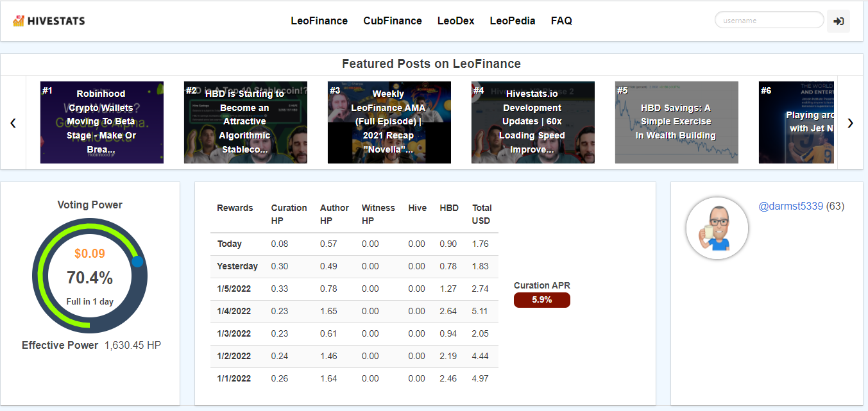Click the HBD column header

[x=449, y=208]
